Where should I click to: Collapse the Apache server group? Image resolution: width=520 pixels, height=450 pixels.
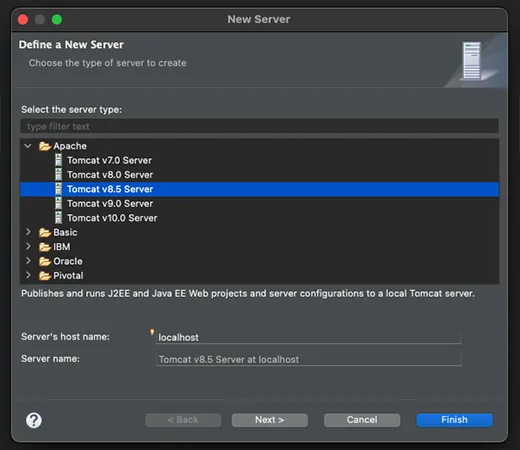click(28, 146)
